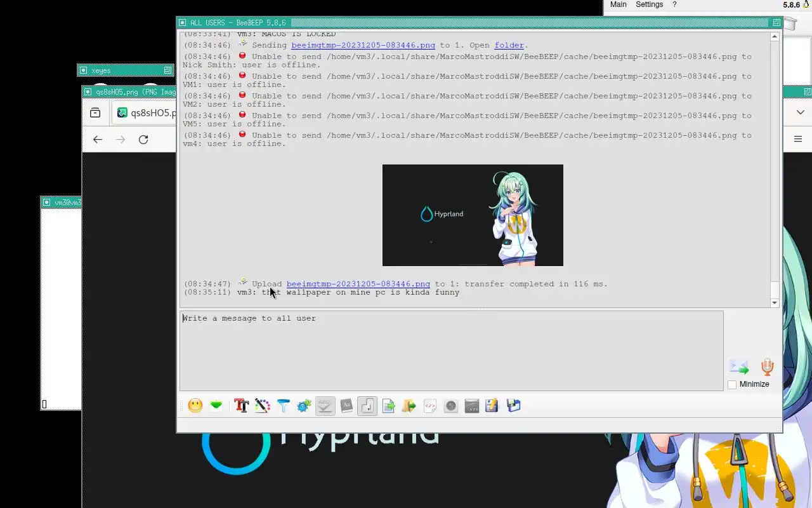Open the Settings menu in background window
The width and height of the screenshot is (812, 508).
(649, 4)
